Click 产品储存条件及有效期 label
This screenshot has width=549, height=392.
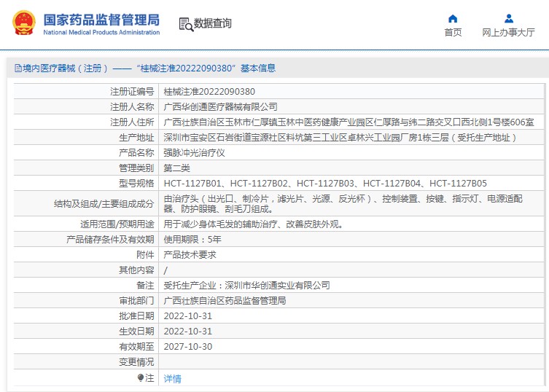coord(110,240)
